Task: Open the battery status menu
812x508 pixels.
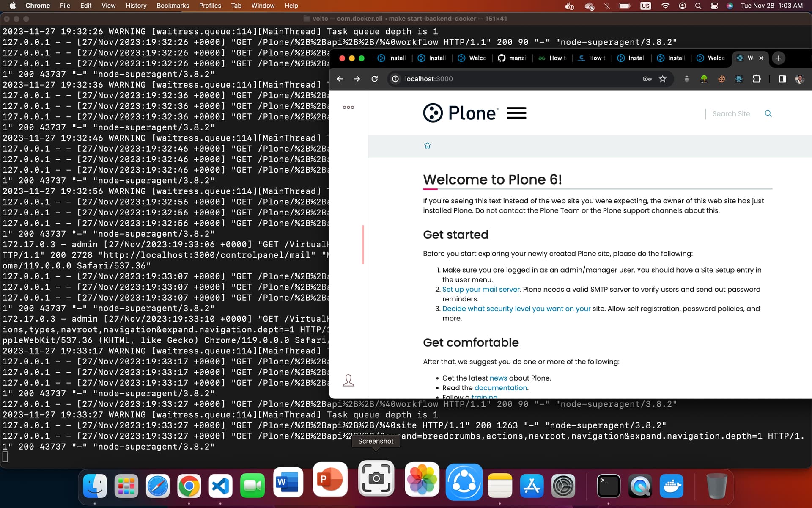Action: click(624, 6)
